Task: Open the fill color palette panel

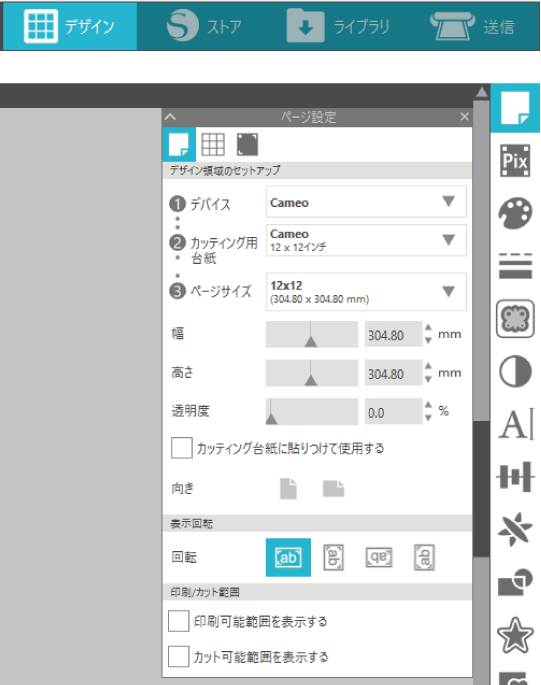Action: 515,213
